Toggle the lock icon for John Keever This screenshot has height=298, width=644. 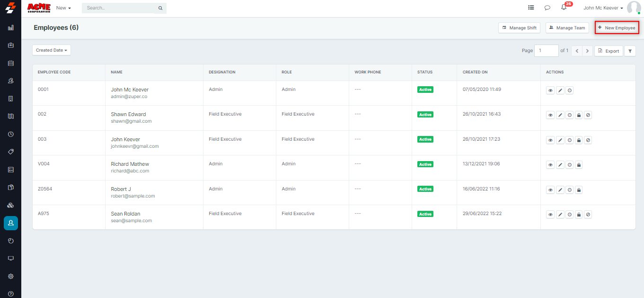click(579, 140)
